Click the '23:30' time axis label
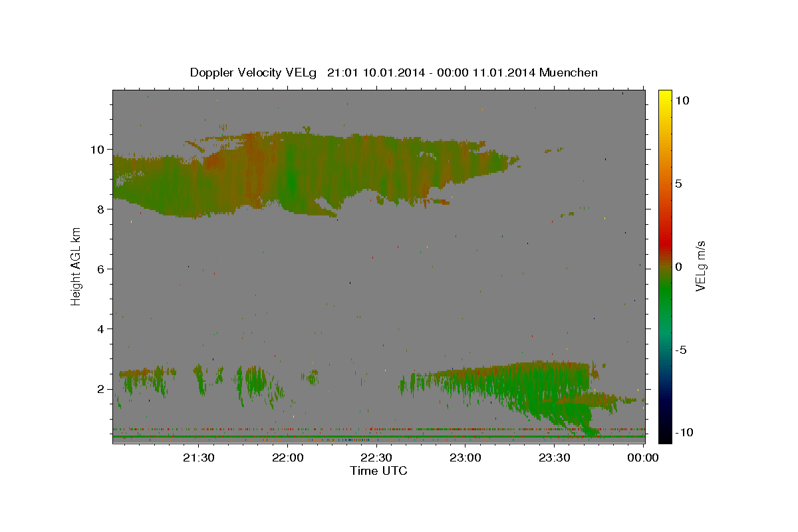The width and height of the screenshot is (798, 532). (x=555, y=458)
